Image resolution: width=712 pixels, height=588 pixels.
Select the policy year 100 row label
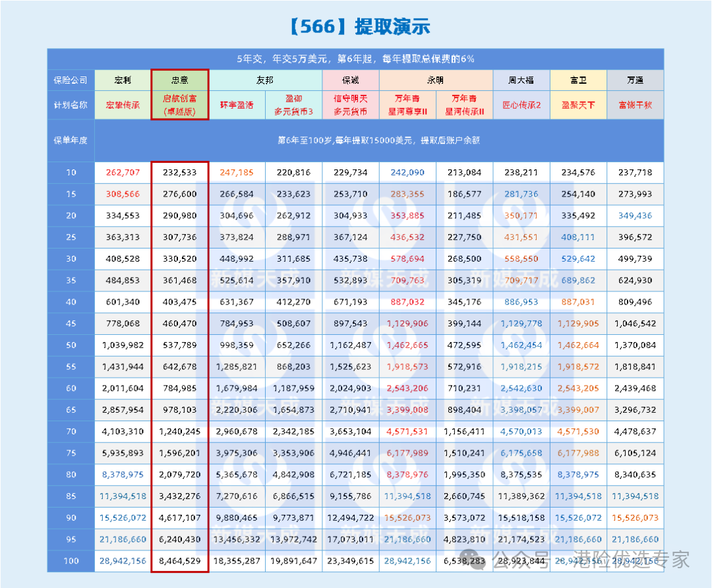[71, 561]
